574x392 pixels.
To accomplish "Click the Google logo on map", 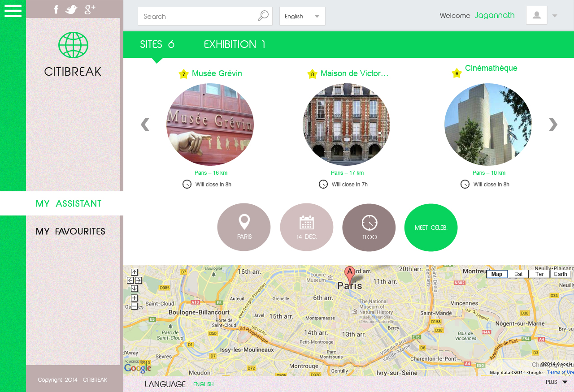I will [138, 368].
